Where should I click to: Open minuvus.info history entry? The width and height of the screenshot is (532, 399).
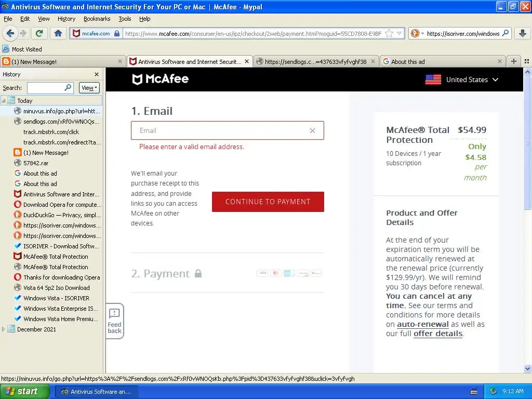[x=57, y=111]
